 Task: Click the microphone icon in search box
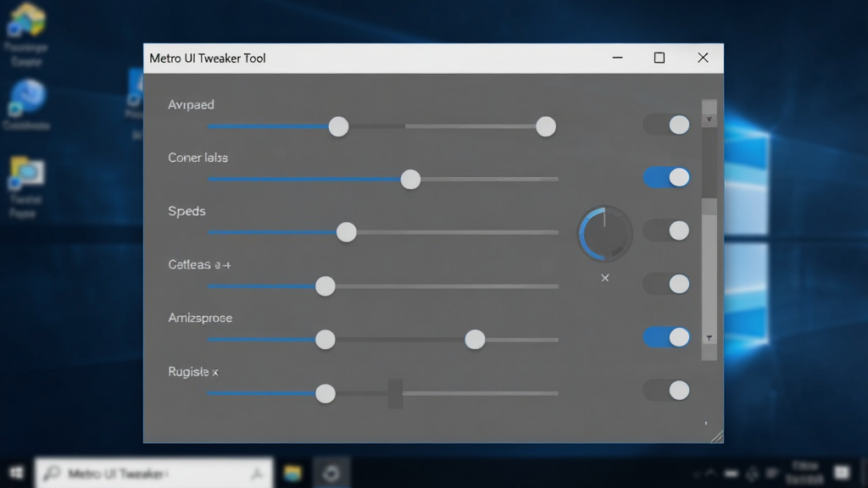pos(256,473)
